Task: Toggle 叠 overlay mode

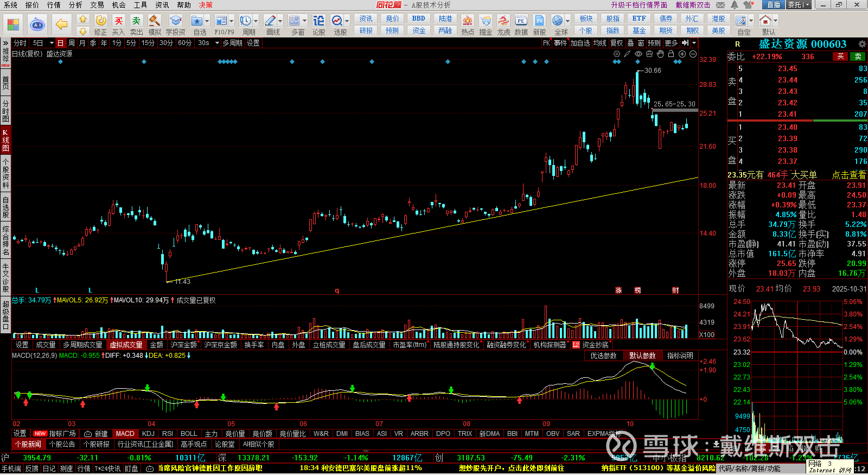Action: [x=630, y=43]
